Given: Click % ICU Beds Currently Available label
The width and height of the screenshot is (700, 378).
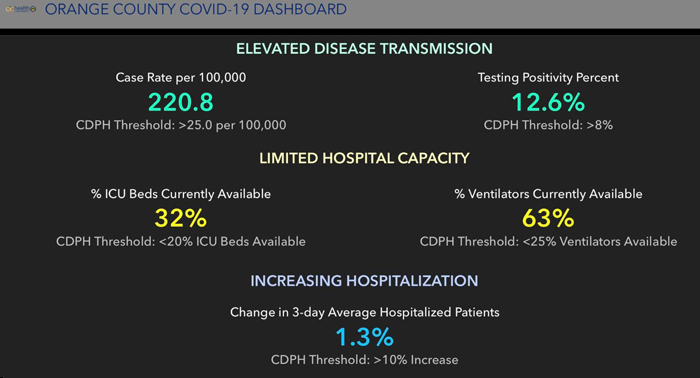Looking at the screenshot, I should tap(181, 194).
